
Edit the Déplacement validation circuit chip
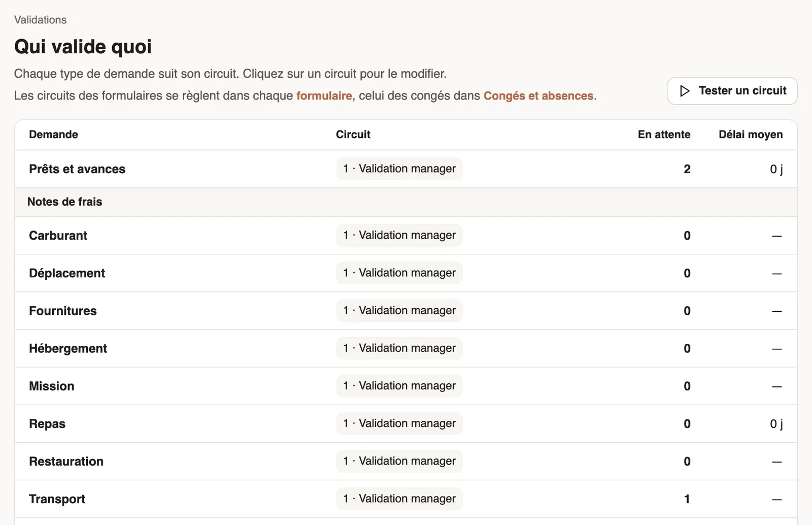[399, 273]
